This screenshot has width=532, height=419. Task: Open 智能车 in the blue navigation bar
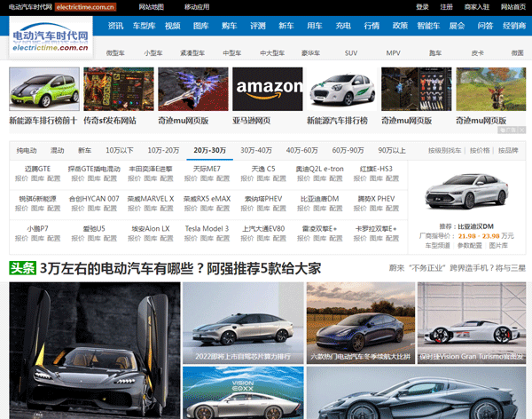pos(428,26)
